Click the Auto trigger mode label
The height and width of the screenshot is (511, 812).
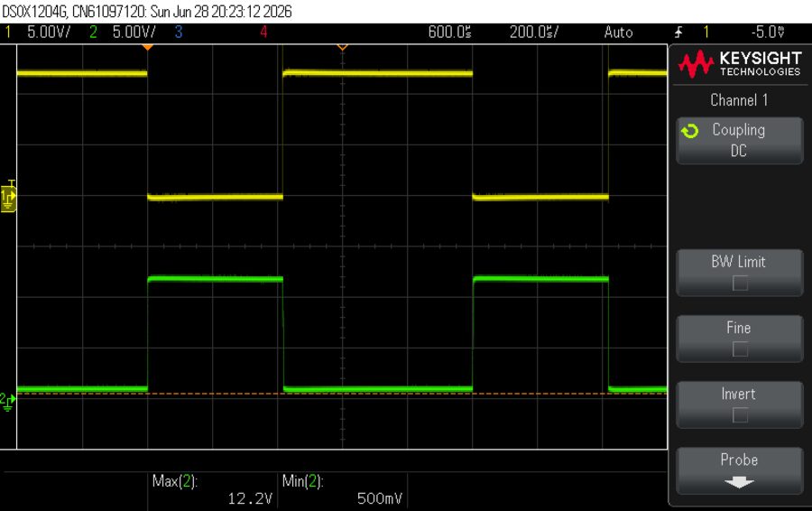[x=618, y=33]
